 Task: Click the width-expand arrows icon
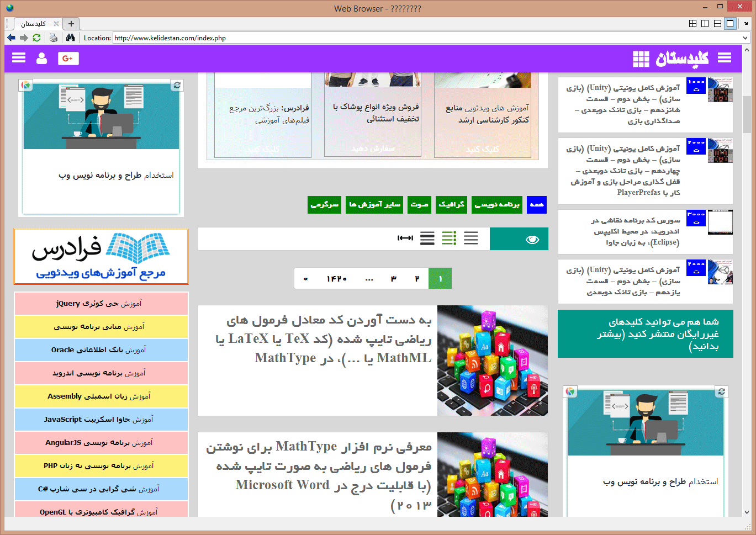point(405,238)
